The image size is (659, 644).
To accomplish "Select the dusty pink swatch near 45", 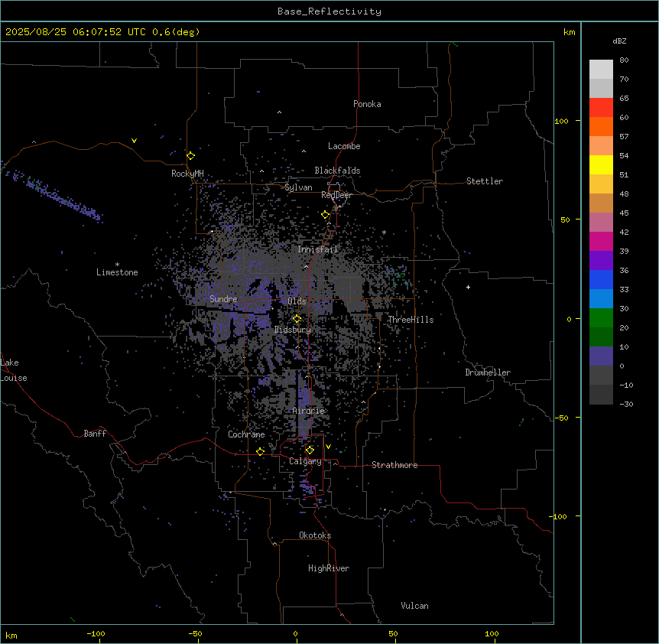I will (x=601, y=222).
